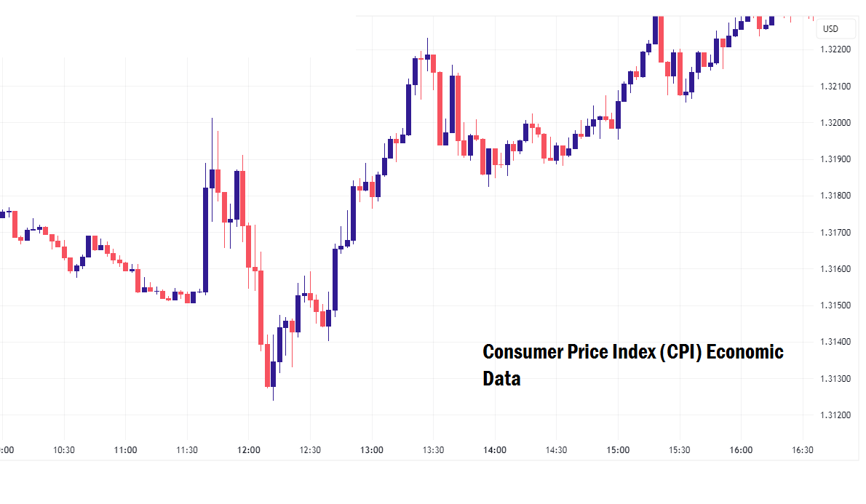Image resolution: width=866 pixels, height=504 pixels.
Task: Click the 15:30 time axis label
Action: click(679, 450)
